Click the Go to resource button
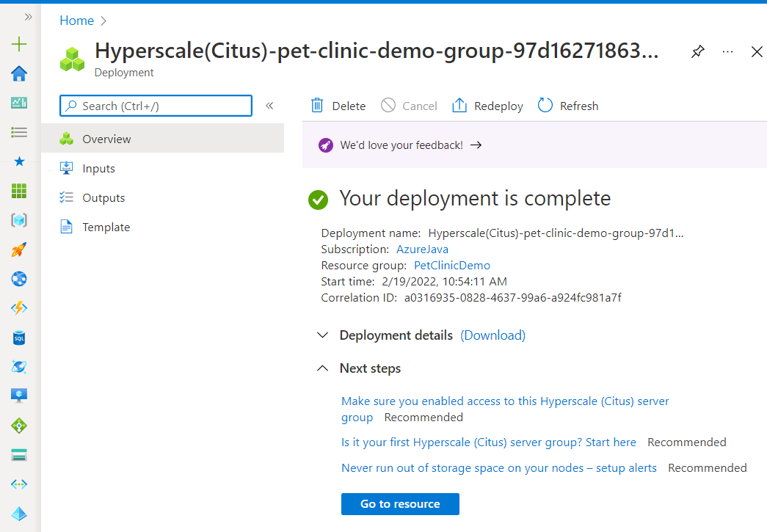This screenshot has height=532, width=767. click(x=400, y=504)
